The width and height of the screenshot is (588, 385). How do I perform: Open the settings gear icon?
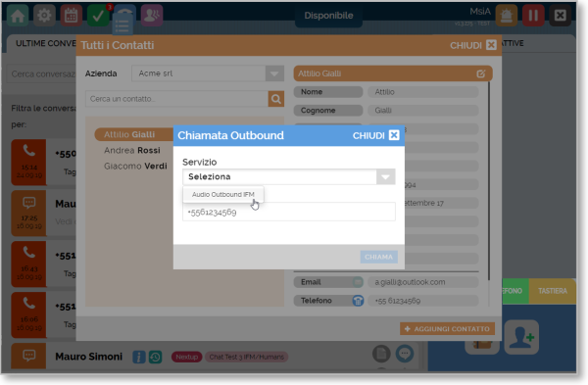pyautogui.click(x=44, y=16)
